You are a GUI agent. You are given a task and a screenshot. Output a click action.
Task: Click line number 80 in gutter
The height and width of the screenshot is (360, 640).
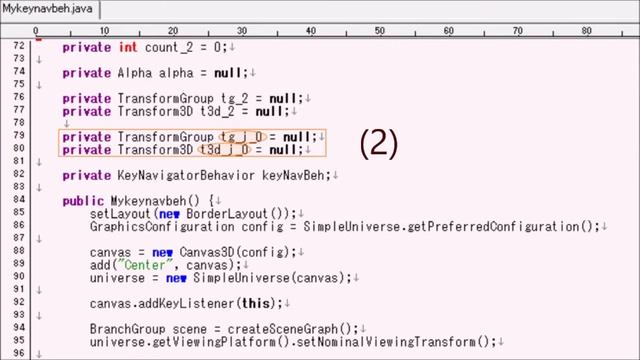point(19,148)
